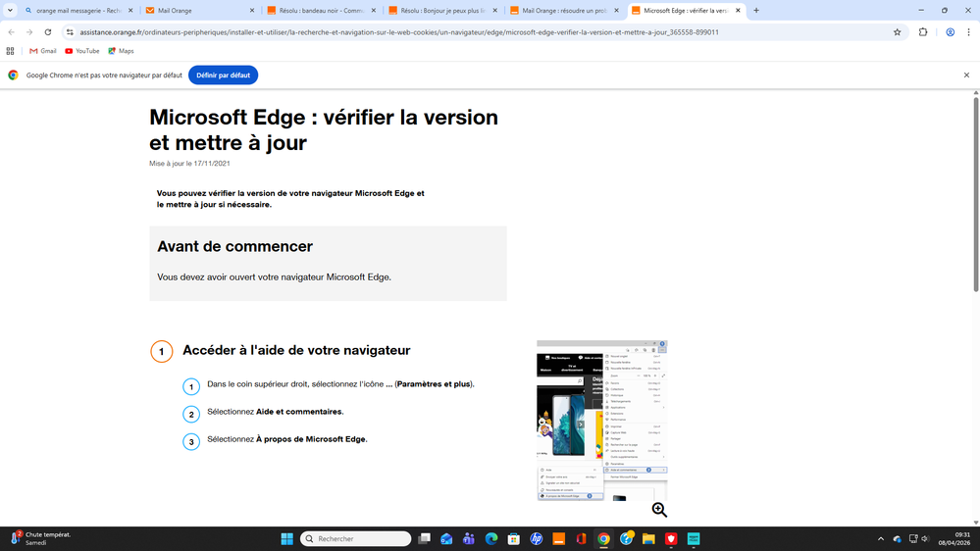The image size is (980, 551).
Task: Open the apps grid in bookmarks bar
Action: tap(10, 51)
